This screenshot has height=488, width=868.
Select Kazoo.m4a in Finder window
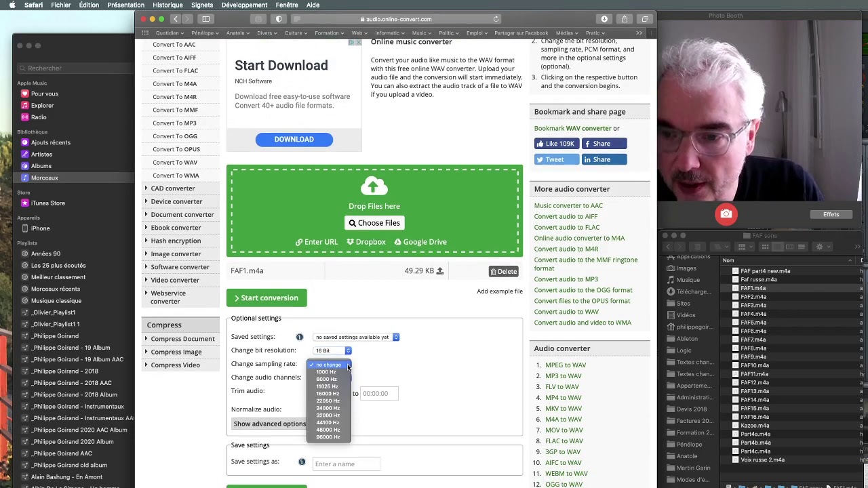[755, 426]
